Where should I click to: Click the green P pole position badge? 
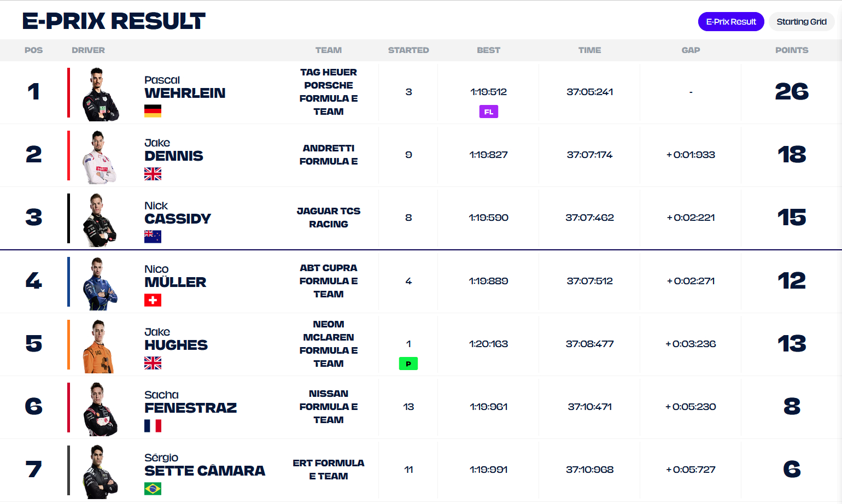click(408, 364)
